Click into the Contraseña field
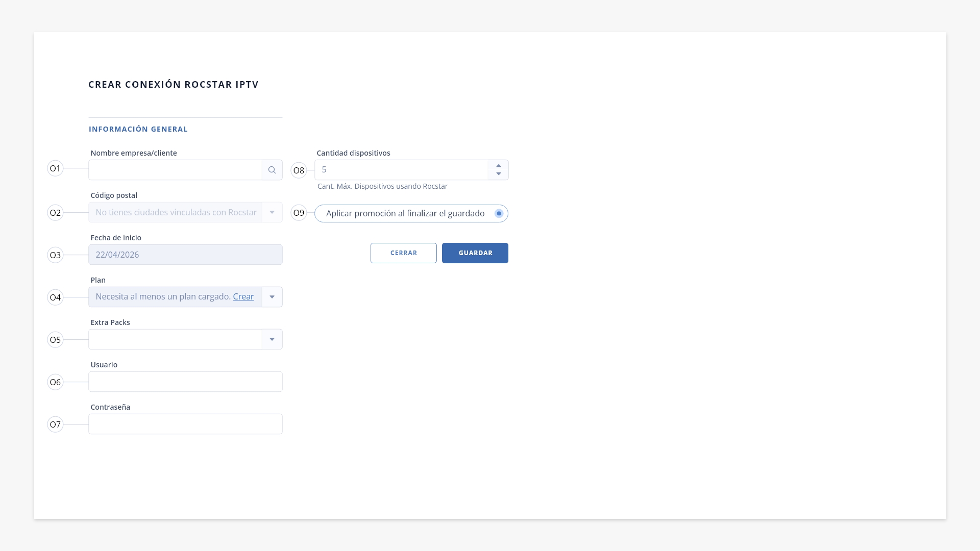The image size is (980, 551). click(x=185, y=424)
